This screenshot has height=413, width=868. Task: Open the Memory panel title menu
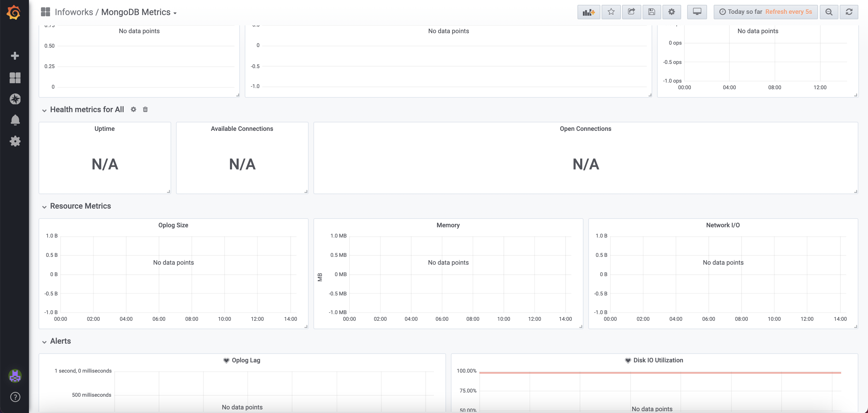(x=448, y=225)
